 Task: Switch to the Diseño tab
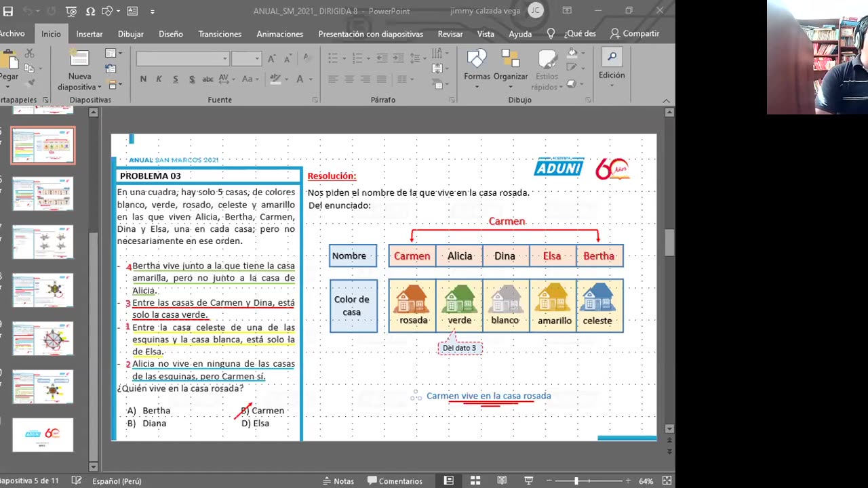coord(171,34)
